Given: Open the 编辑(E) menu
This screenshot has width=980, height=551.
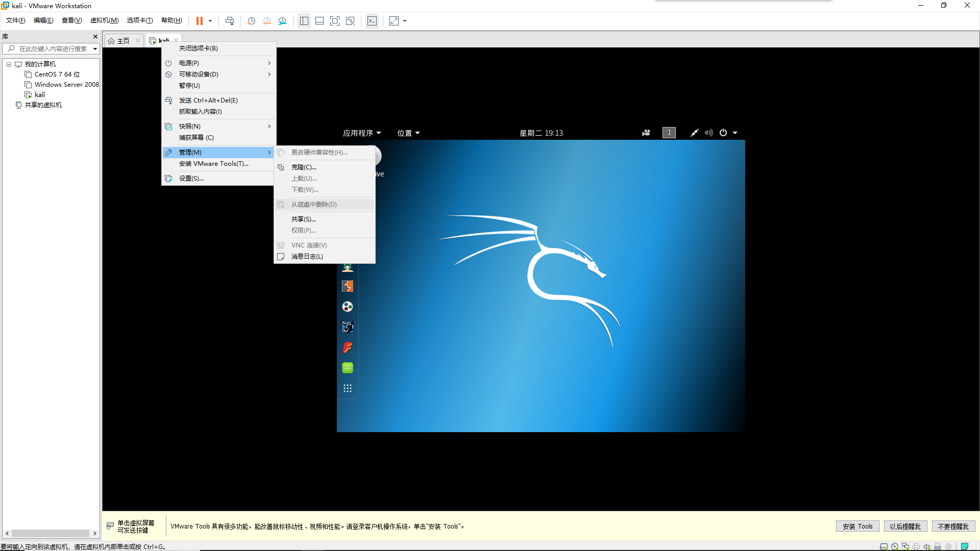Looking at the screenshot, I should 43,20.
